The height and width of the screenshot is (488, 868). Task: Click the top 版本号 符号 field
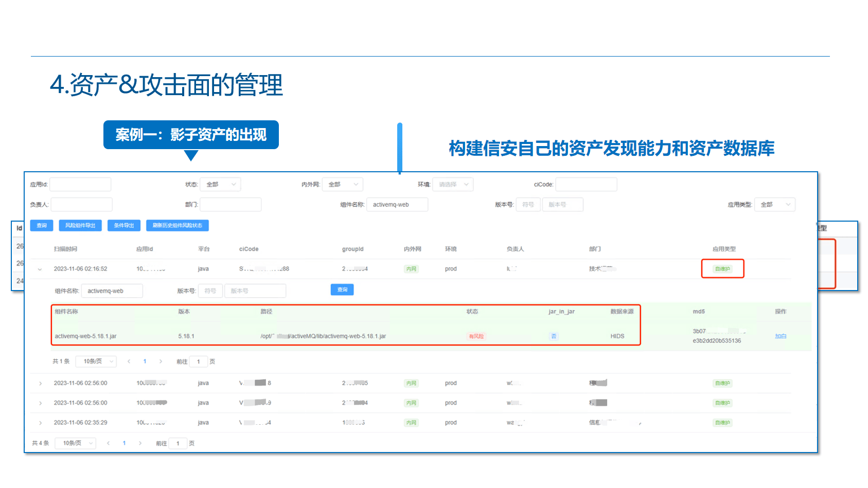pyautogui.click(x=528, y=204)
